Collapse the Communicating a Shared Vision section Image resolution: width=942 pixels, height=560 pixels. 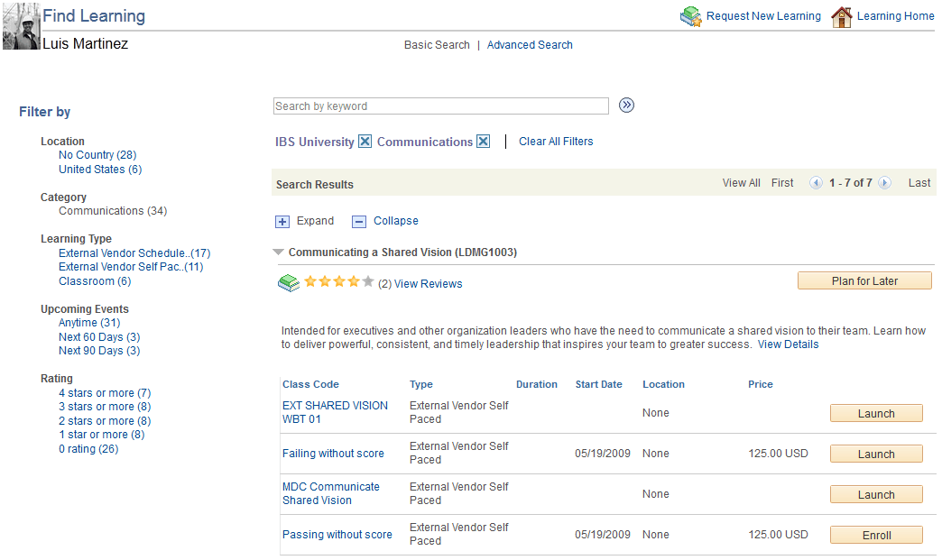[x=277, y=252]
